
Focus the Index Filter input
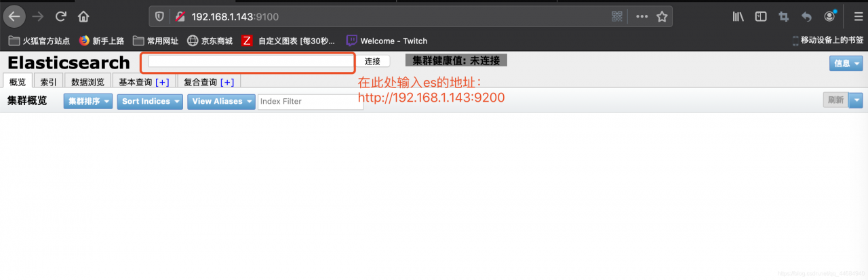point(311,102)
